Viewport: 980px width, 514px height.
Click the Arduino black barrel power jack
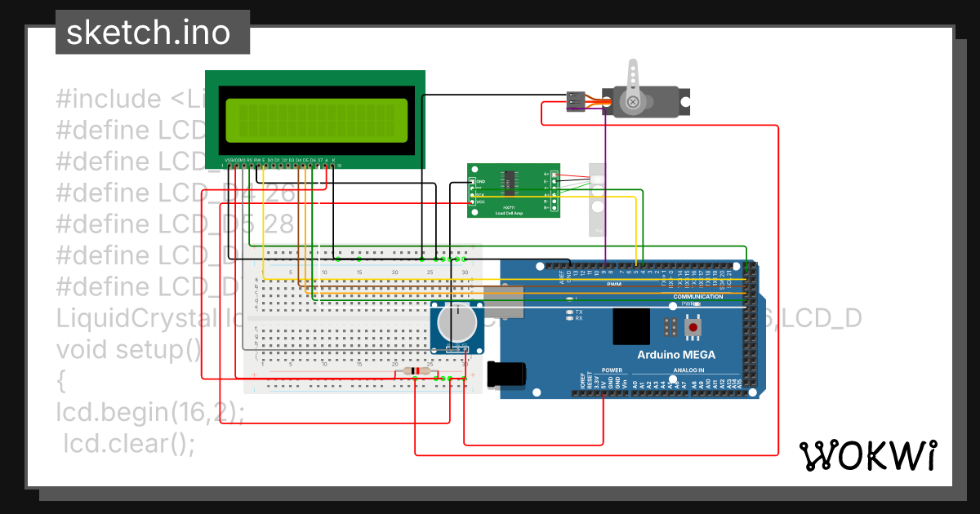point(504,374)
